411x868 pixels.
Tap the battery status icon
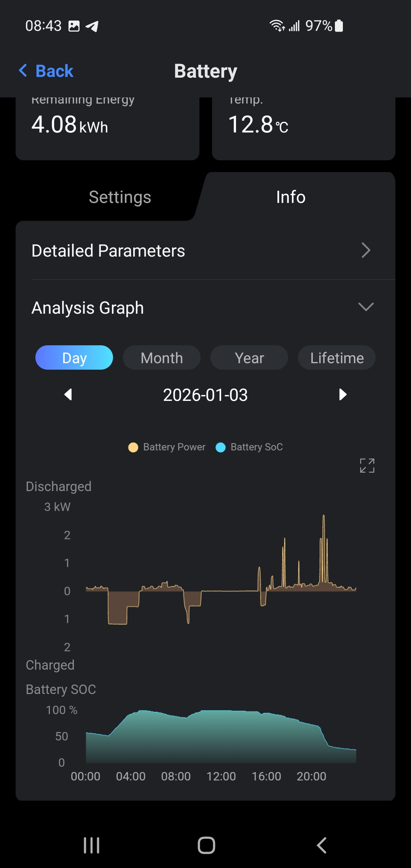click(339, 26)
